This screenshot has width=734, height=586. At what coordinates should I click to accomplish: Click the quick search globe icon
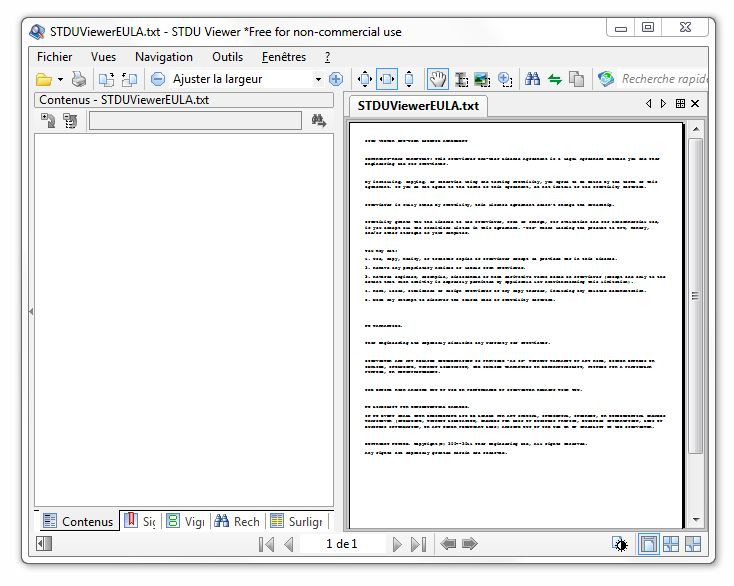point(606,79)
